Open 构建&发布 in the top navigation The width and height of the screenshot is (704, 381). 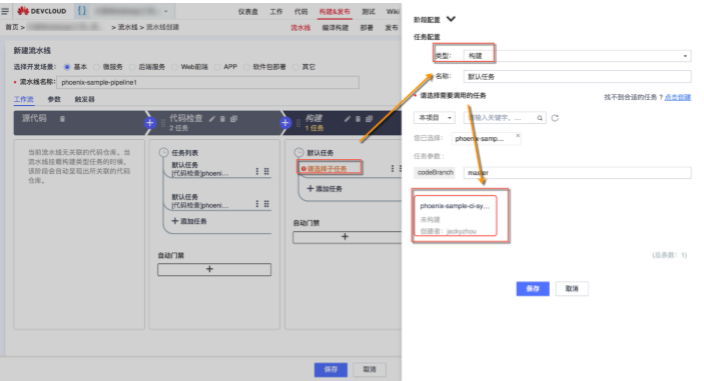pos(334,12)
